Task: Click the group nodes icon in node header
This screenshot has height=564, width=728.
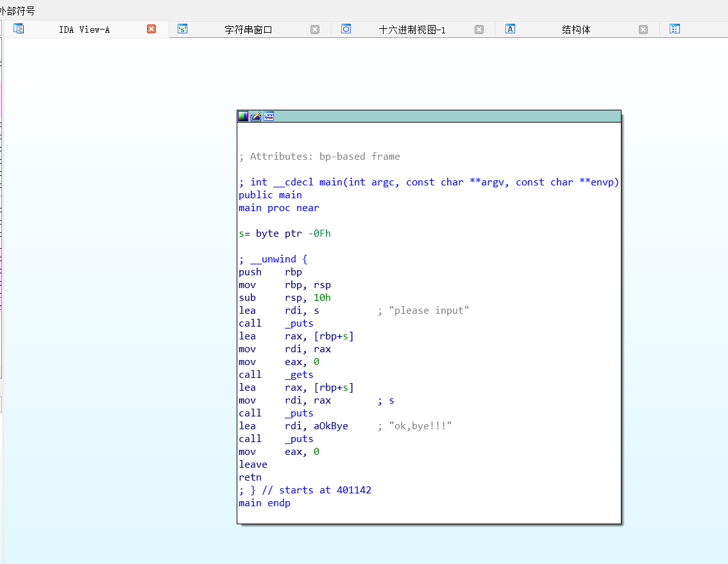Action: coord(269,116)
